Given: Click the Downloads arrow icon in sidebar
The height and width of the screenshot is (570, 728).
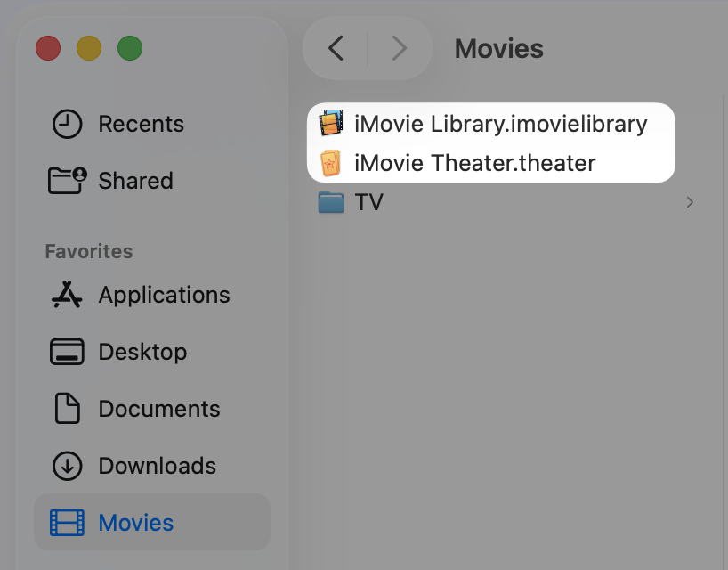Looking at the screenshot, I should click(67, 466).
